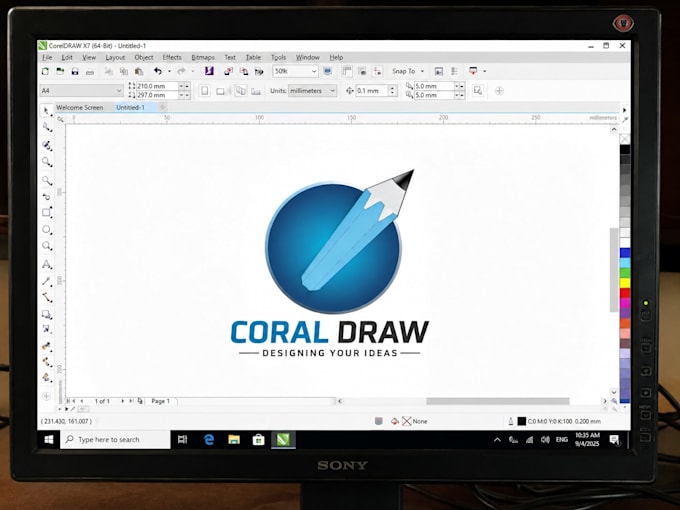Select the Drop Shadow tool
The width and height of the screenshot is (680, 510).
click(x=46, y=314)
